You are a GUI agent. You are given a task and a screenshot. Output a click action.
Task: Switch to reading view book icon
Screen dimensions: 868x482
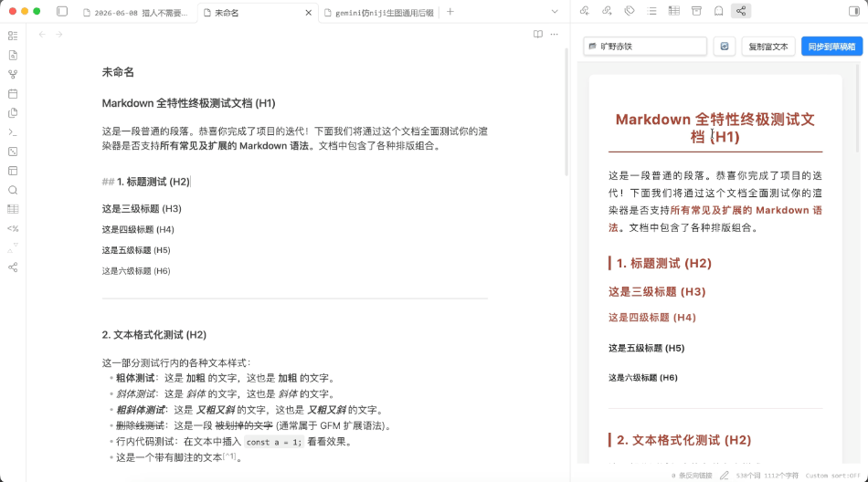tap(537, 35)
